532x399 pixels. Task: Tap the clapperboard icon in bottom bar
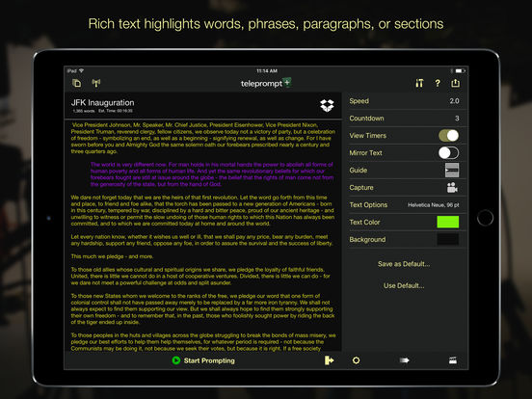(x=453, y=360)
